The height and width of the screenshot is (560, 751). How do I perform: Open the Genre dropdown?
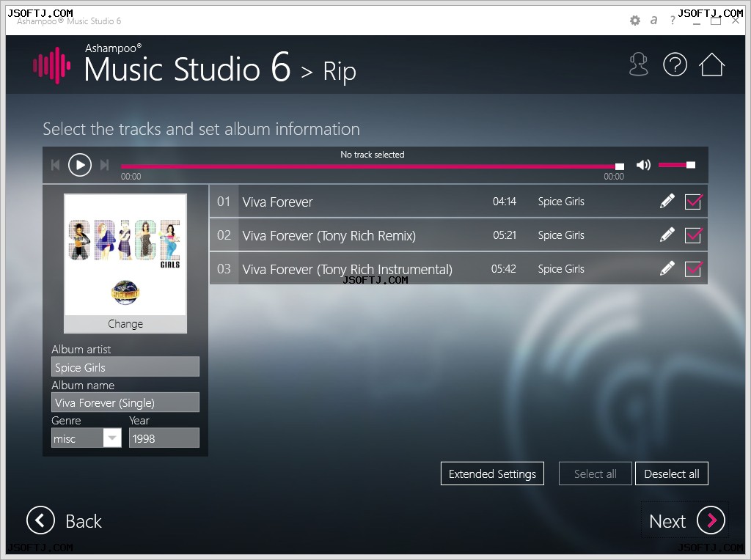pos(112,438)
